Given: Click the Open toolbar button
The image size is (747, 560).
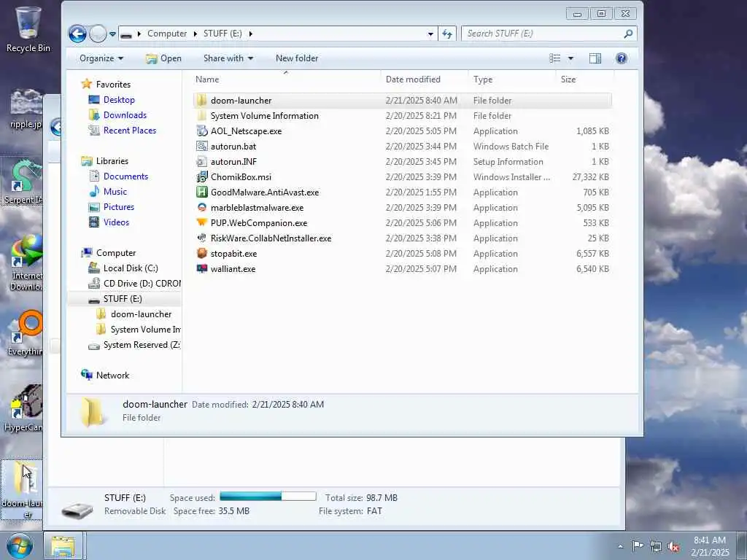Looking at the screenshot, I should 164,58.
